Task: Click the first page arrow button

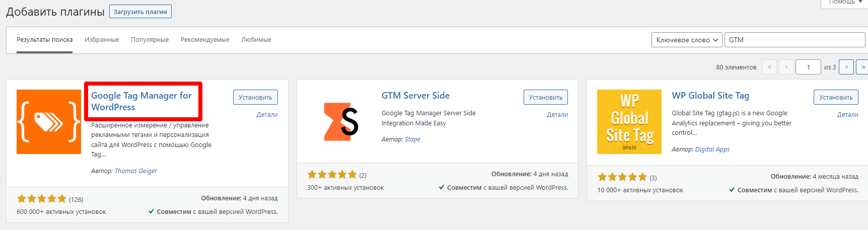Action: 769,67
